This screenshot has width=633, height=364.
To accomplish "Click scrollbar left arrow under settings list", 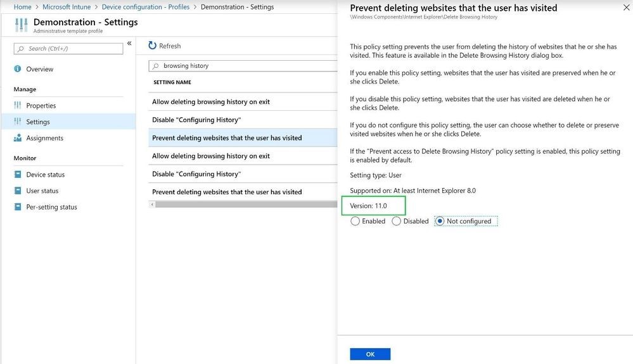I will click(x=152, y=204).
